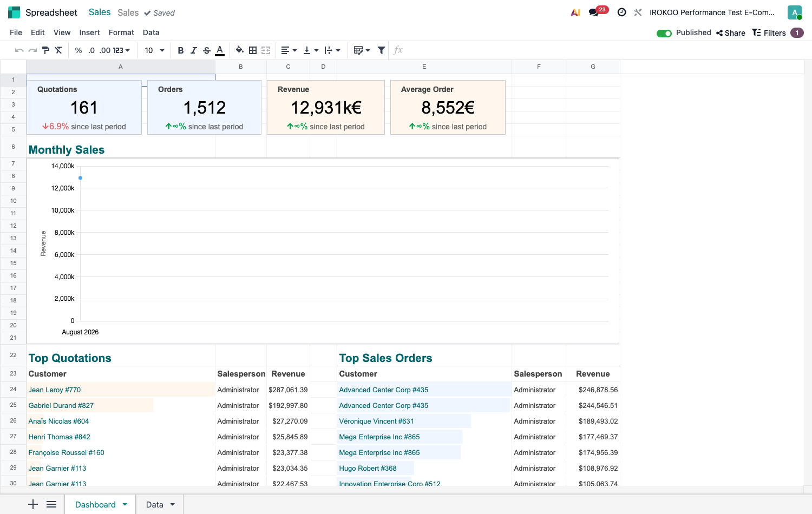This screenshot has height=514, width=812.
Task: Open Jean Leroy #770 quotation link
Action: tap(55, 390)
